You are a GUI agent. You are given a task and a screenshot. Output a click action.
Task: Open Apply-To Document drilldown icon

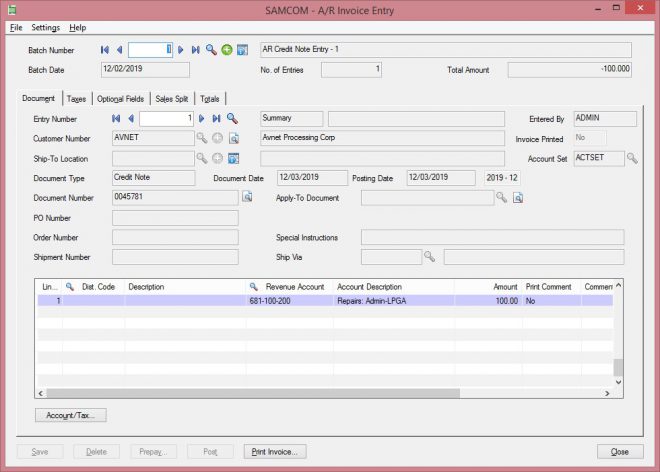click(x=518, y=197)
